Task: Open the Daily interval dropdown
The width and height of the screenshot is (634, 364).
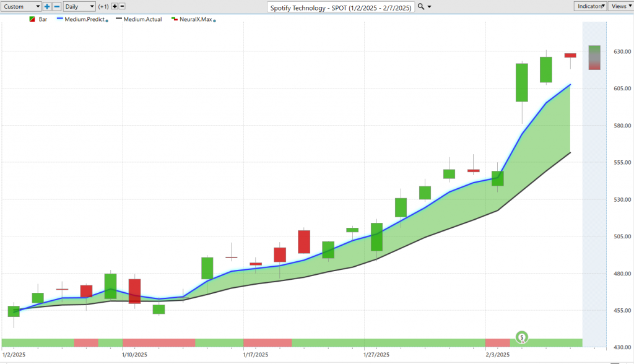Action: [79, 6]
